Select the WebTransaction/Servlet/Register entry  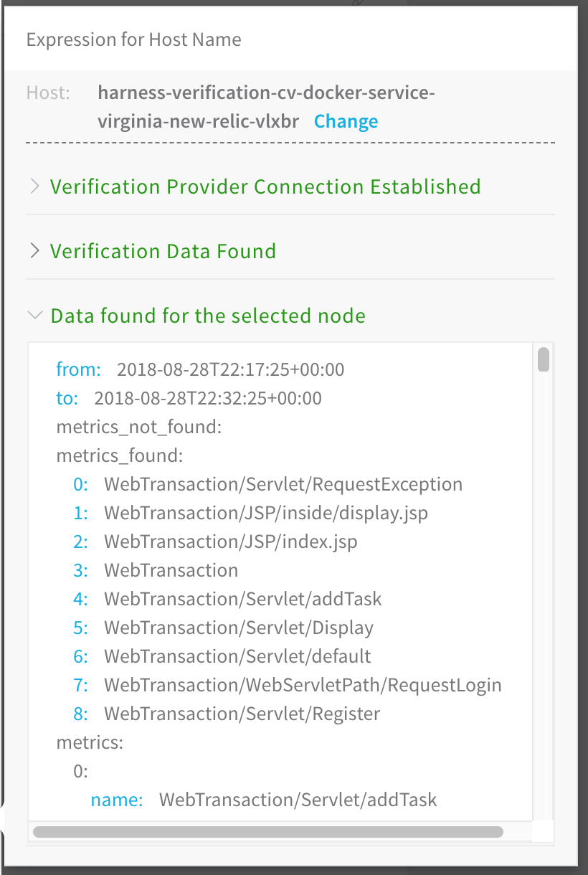[x=242, y=714]
